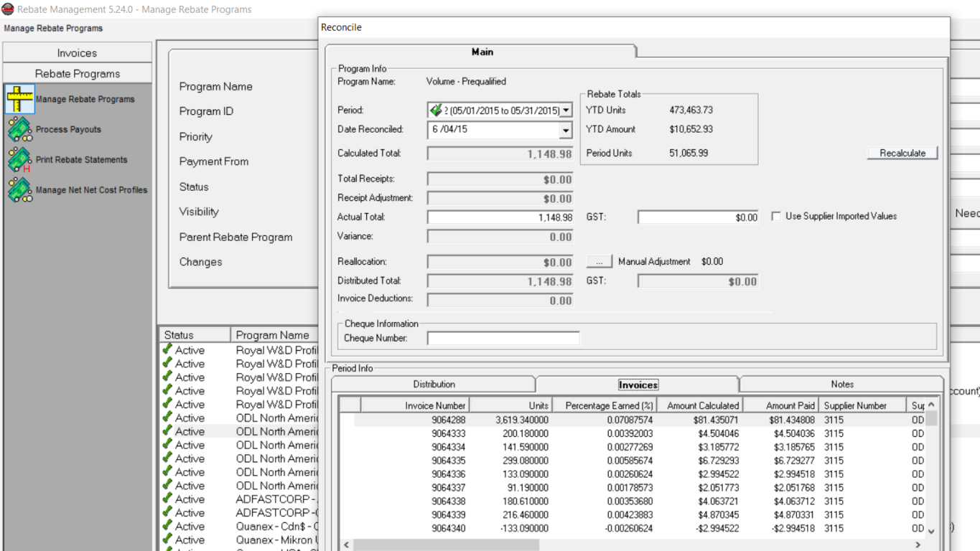
Task: Open manual adjustment with the ellipsis button
Action: pyautogui.click(x=599, y=260)
